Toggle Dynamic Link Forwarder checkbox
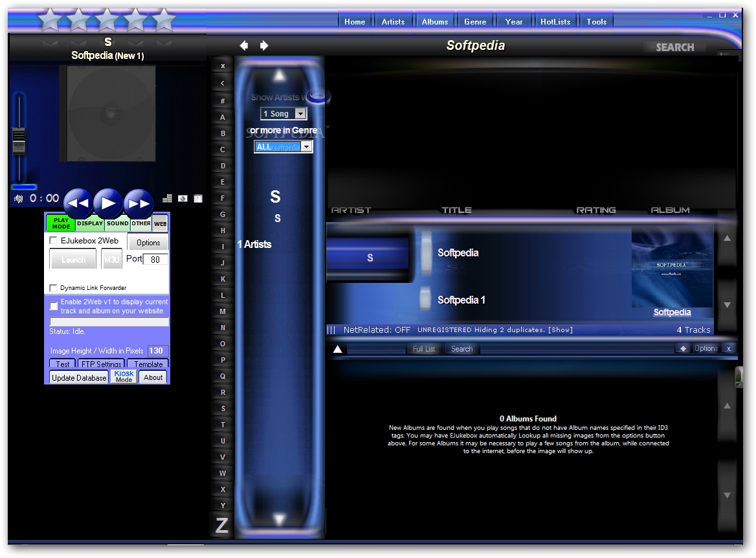The width and height of the screenshot is (756, 558). point(53,288)
